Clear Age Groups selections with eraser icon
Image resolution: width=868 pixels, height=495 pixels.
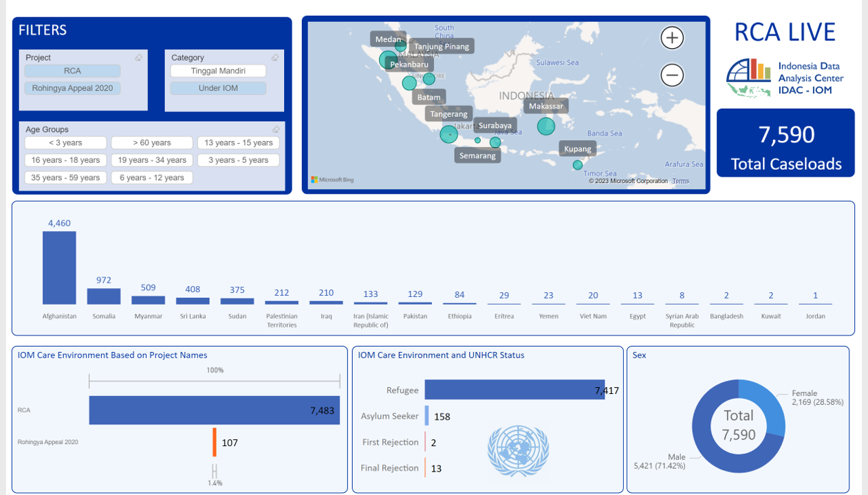tap(276, 129)
